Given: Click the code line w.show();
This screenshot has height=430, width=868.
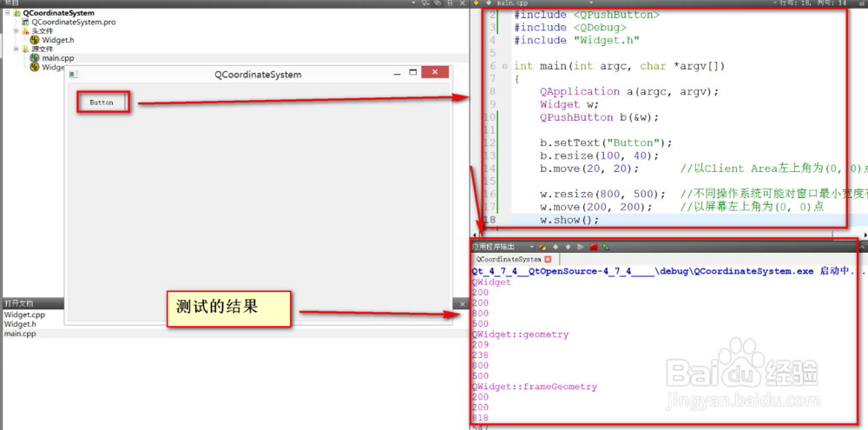Looking at the screenshot, I should pos(569,220).
